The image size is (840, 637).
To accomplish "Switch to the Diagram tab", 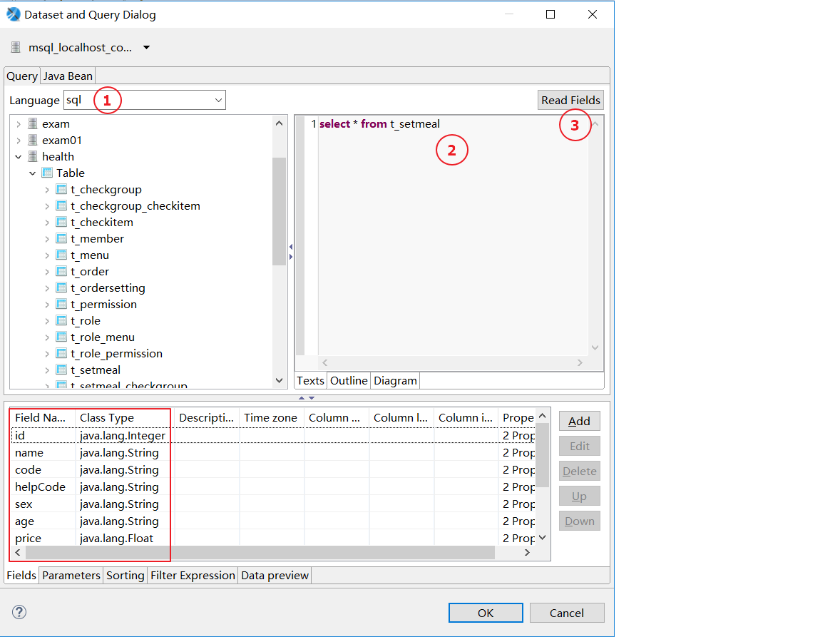I will point(395,380).
